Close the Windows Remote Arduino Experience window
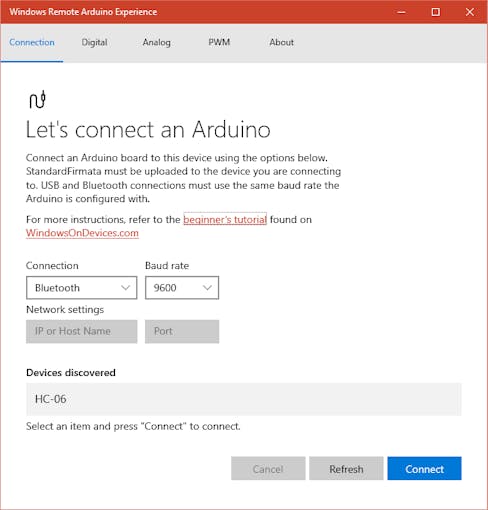 pyautogui.click(x=470, y=12)
